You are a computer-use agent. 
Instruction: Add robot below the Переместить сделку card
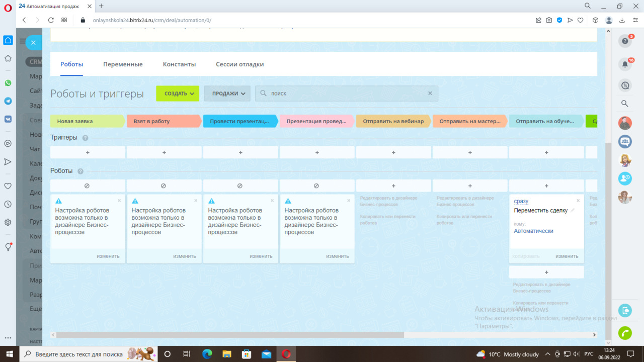pyautogui.click(x=546, y=272)
